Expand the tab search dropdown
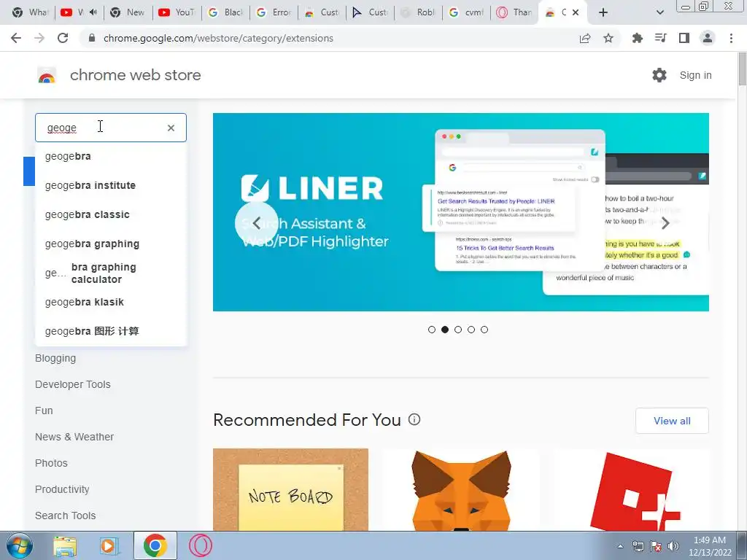 click(x=659, y=12)
